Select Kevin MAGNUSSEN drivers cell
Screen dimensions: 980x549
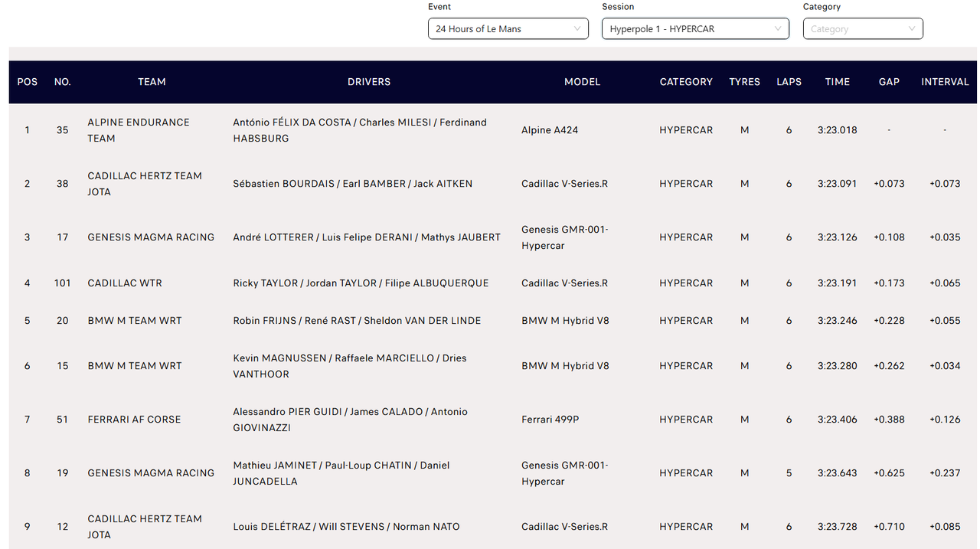[350, 366]
